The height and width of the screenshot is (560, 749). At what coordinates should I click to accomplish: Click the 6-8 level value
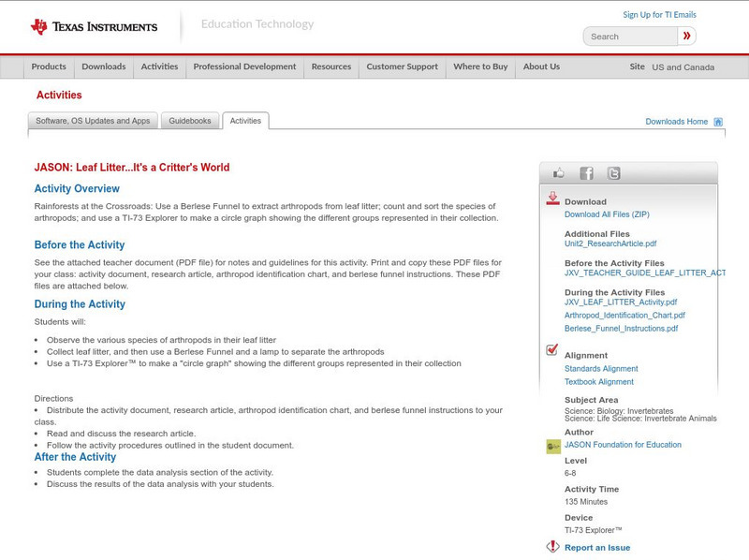(x=570, y=474)
